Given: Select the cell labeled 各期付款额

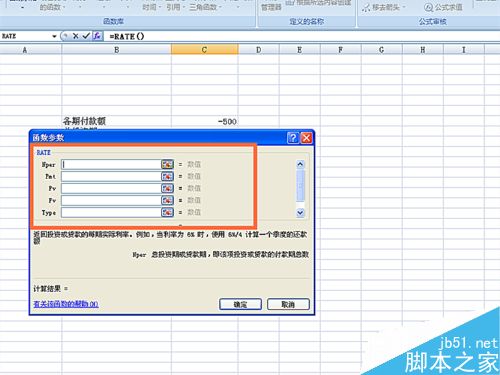Looking at the screenshot, I should (x=116, y=121).
